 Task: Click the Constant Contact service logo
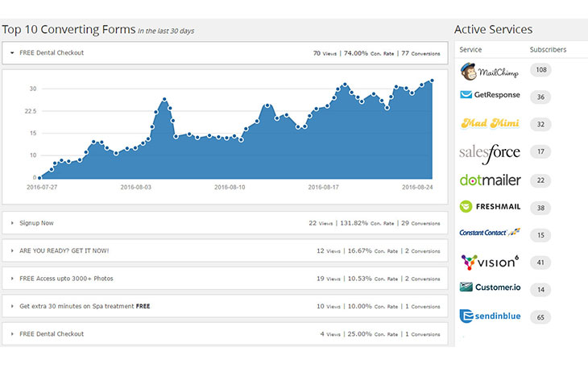pyautogui.click(x=490, y=233)
